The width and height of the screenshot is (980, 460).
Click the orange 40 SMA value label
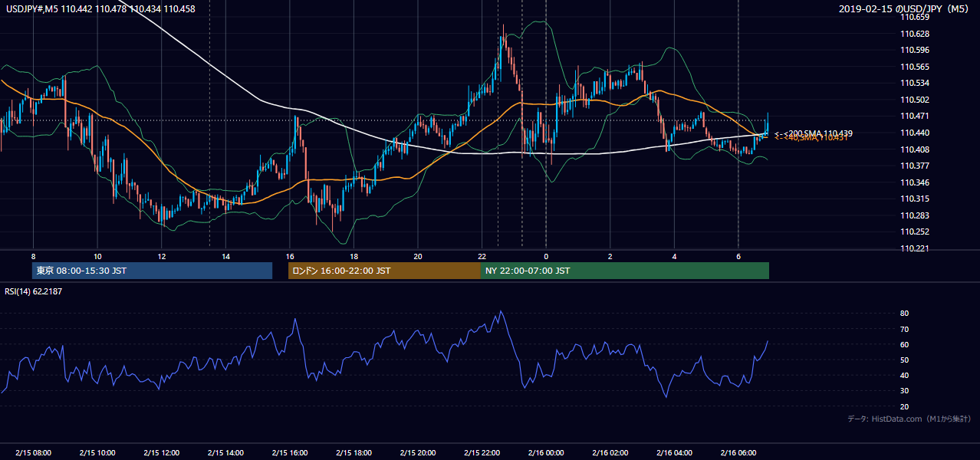[x=811, y=138]
